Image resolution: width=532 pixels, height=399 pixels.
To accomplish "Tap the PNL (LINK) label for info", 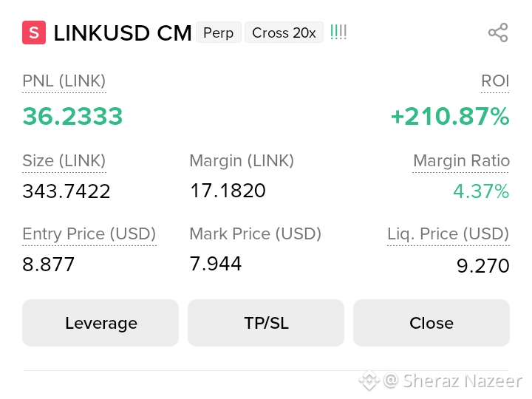I will (64, 81).
